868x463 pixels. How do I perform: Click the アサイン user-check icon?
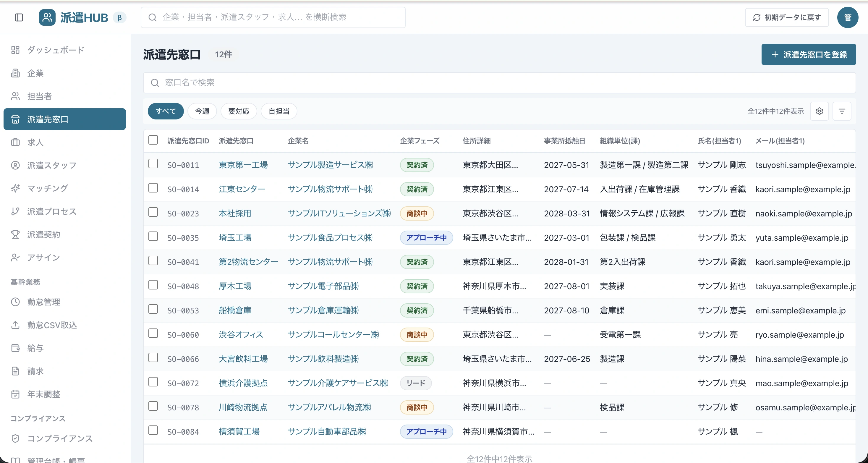pyautogui.click(x=15, y=258)
